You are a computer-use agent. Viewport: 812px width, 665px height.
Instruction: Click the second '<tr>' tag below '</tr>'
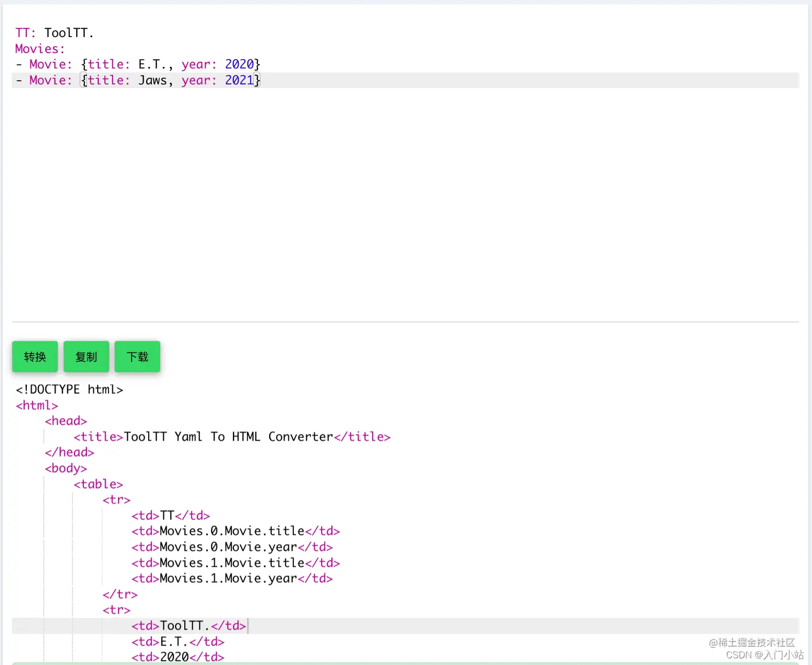point(117,610)
